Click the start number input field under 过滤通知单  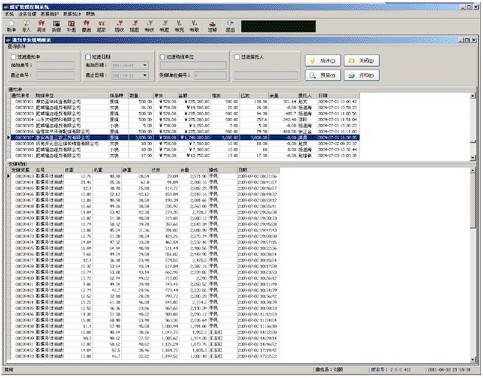point(55,65)
